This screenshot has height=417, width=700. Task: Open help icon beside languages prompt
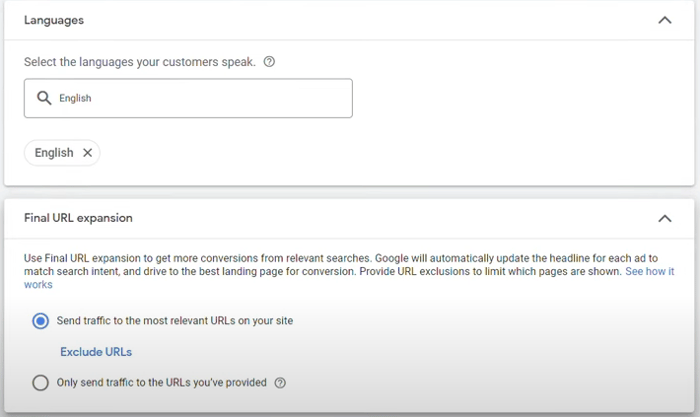(x=269, y=62)
